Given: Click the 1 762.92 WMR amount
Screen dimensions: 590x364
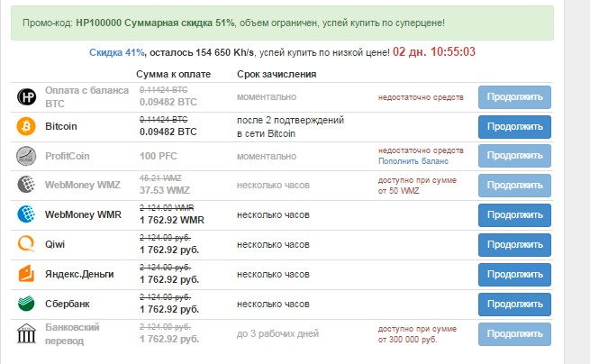Looking at the screenshot, I should pyautogui.click(x=171, y=220).
